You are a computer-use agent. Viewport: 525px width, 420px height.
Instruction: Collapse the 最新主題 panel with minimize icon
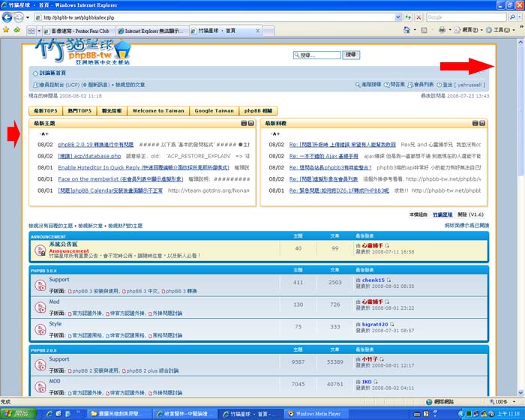pyautogui.click(x=244, y=123)
